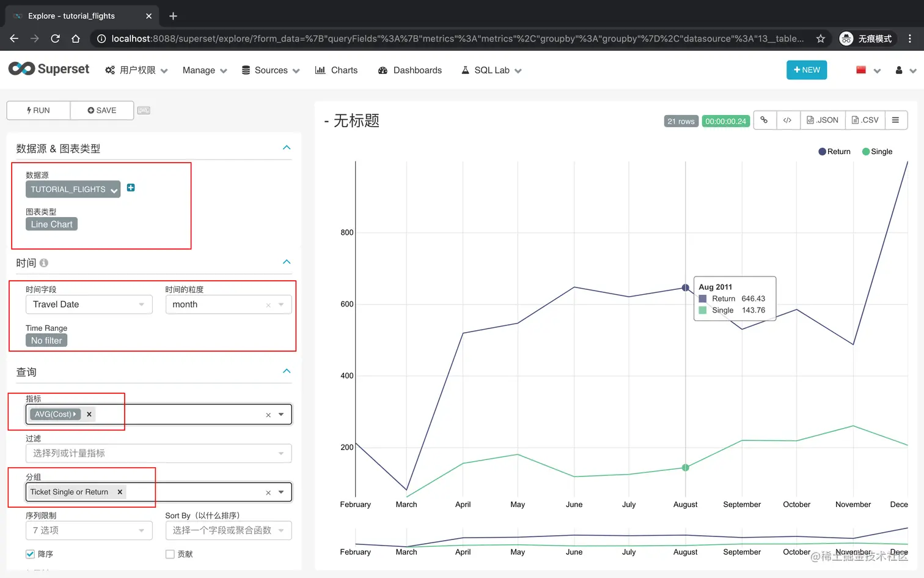Open the SQL Lab menu
This screenshot has height=578, width=924.
point(491,70)
